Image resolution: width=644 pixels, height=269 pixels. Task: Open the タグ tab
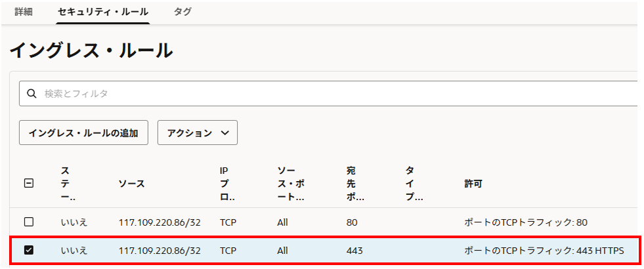point(182,12)
